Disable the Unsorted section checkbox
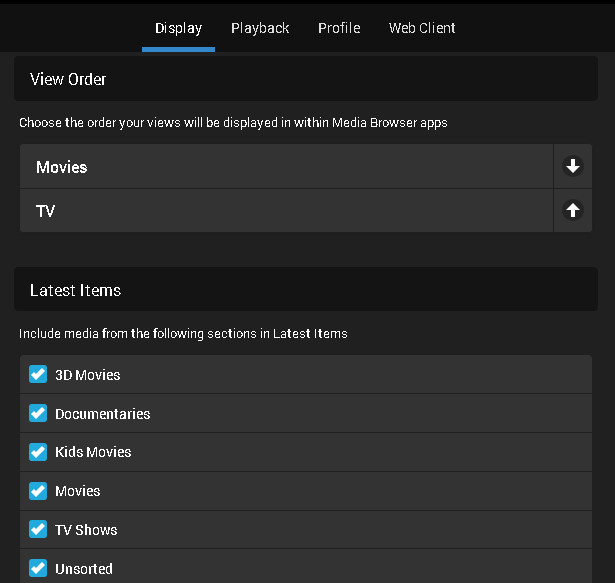The image size is (615, 583). pyautogui.click(x=38, y=568)
